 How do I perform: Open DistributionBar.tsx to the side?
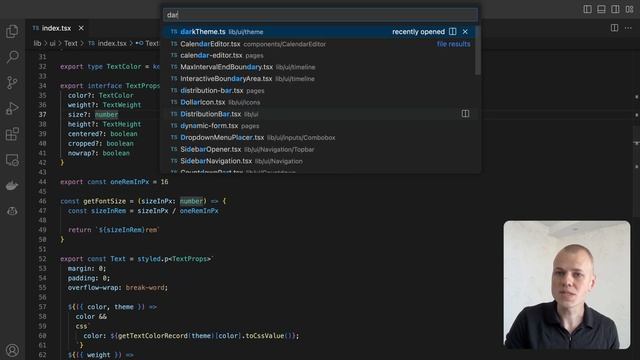click(x=465, y=113)
